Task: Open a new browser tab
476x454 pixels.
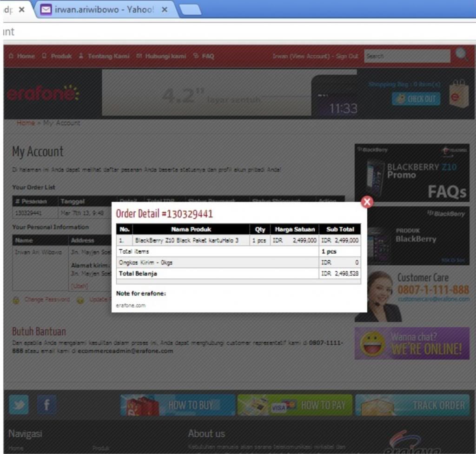Action: 190,9
